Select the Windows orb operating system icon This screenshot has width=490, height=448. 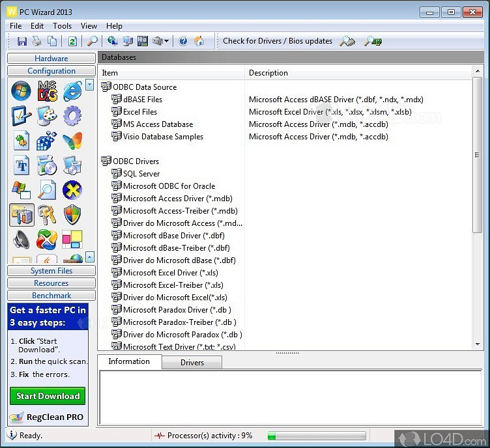click(x=22, y=91)
